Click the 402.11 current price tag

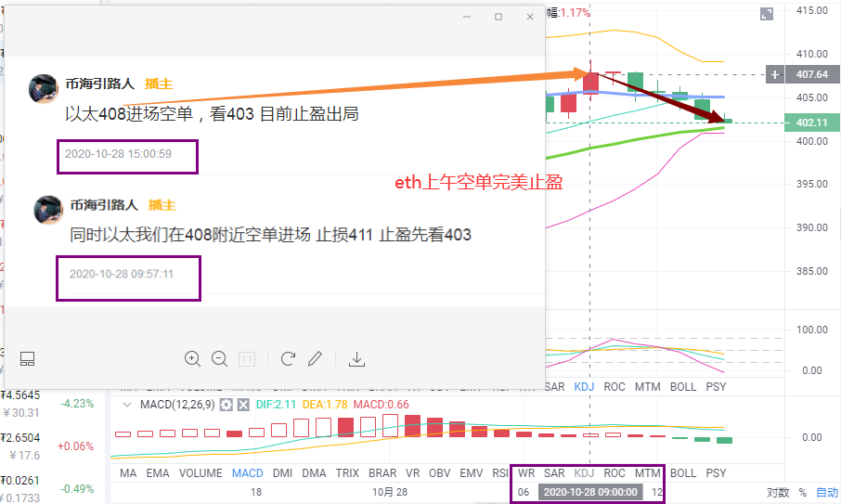[811, 123]
